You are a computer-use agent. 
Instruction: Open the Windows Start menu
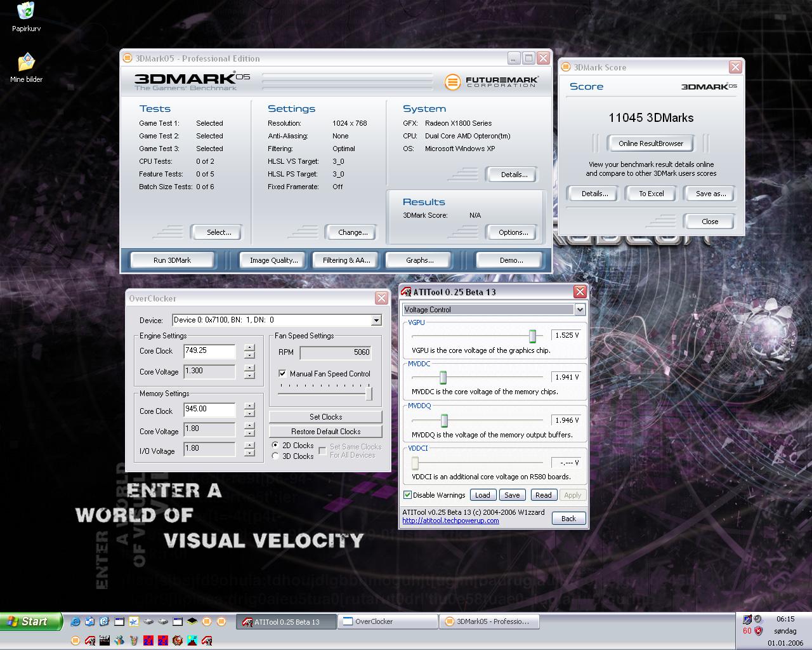pyautogui.click(x=31, y=621)
